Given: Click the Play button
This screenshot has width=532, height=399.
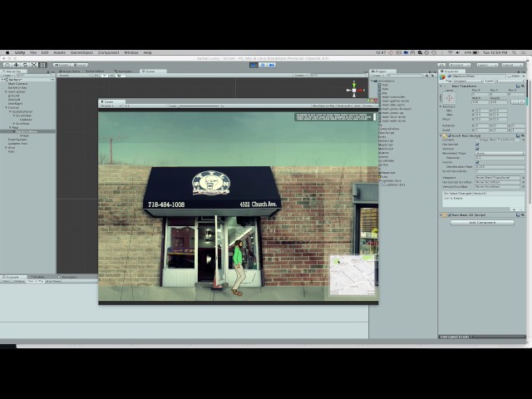Looking at the screenshot, I should [254, 65].
